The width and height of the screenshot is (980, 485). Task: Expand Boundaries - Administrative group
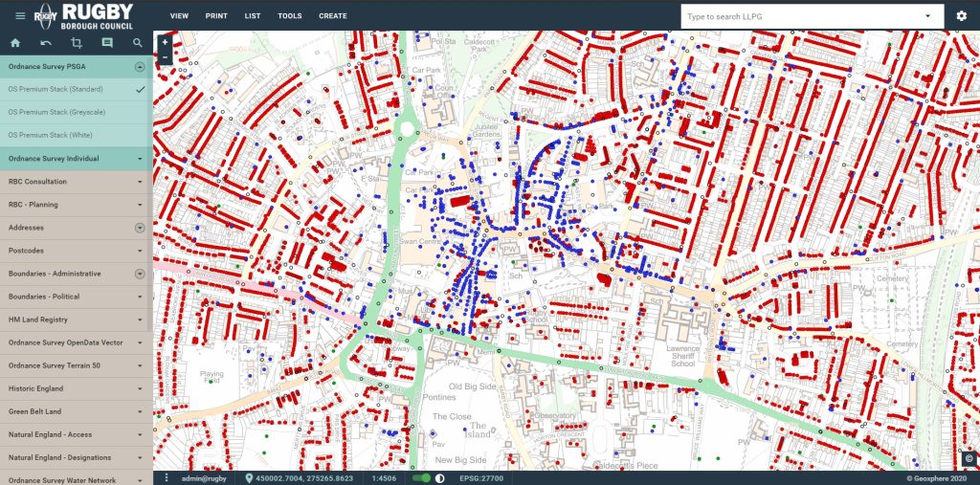(x=140, y=274)
